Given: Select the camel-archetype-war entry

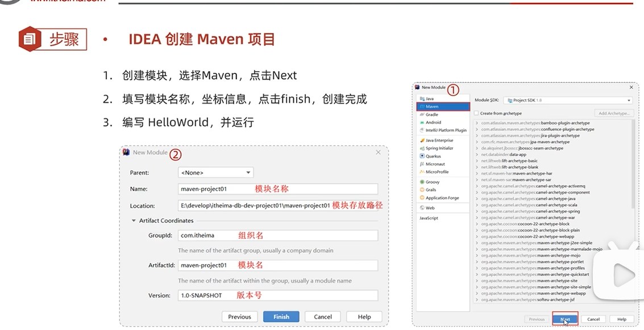Looking at the screenshot, I should coord(528,218).
